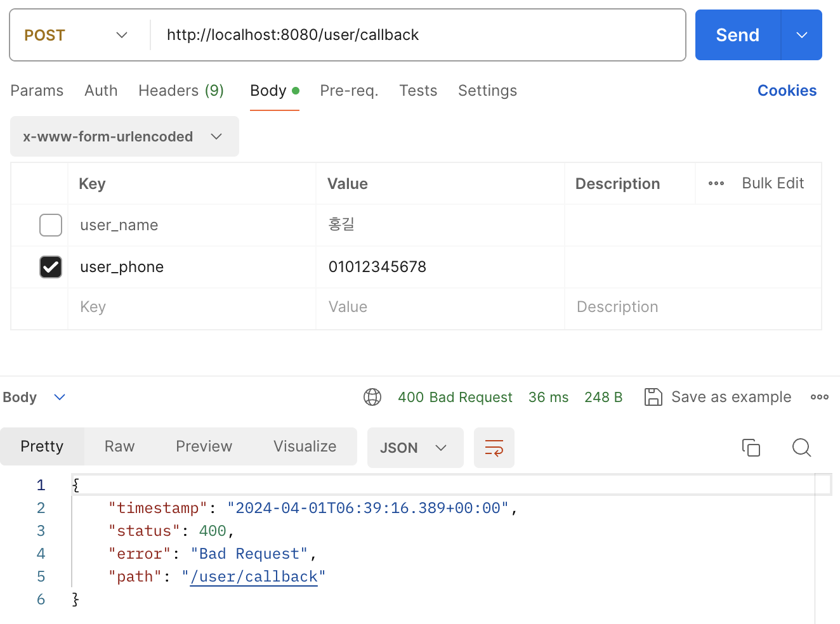Image resolution: width=840 pixels, height=624 pixels.
Task: Select the request Body tab
Action: point(274,91)
